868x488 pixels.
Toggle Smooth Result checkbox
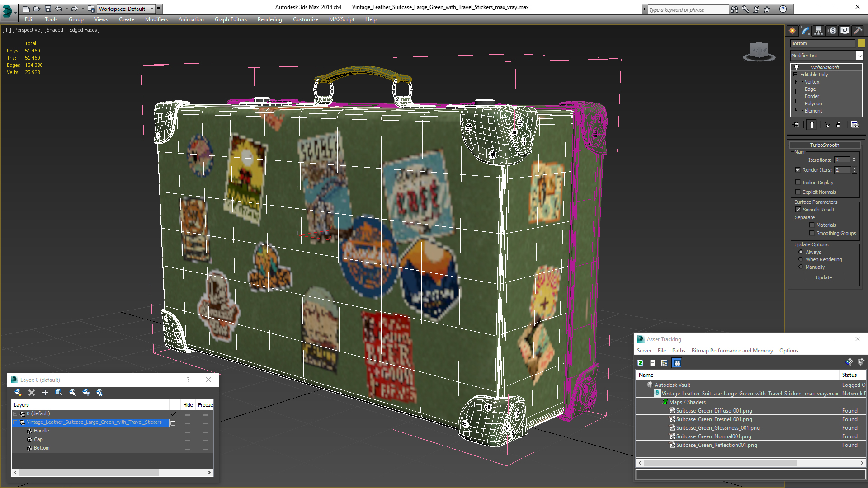tap(798, 210)
